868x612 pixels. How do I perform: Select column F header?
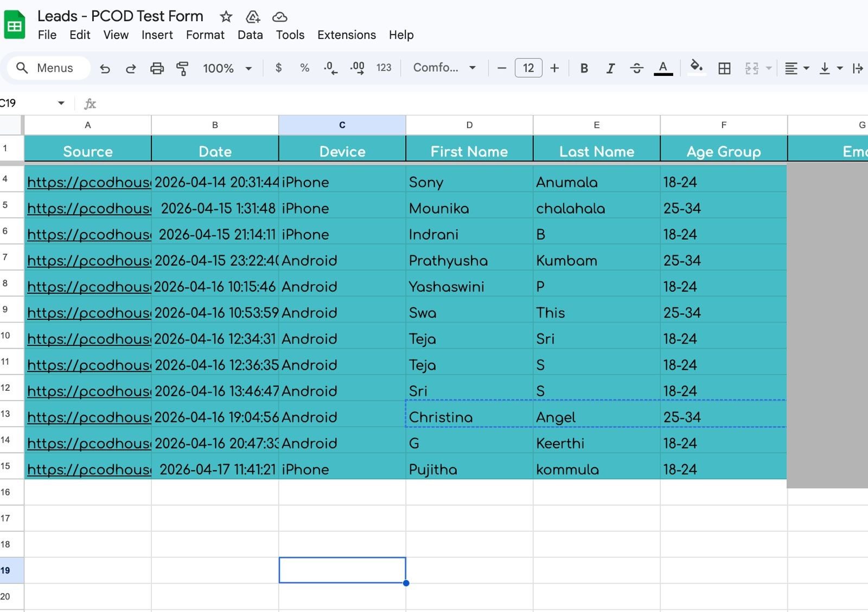724,125
